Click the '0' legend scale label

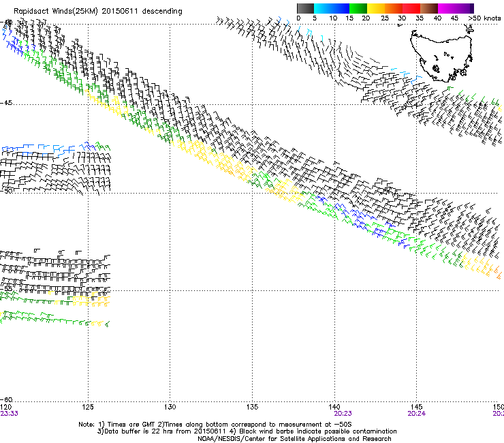[x=298, y=18]
